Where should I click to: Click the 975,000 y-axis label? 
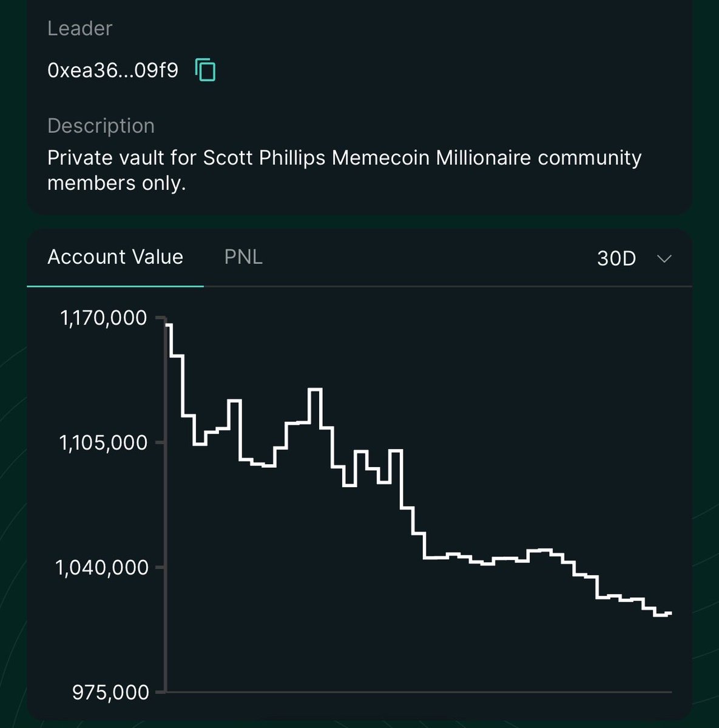pyautogui.click(x=110, y=692)
